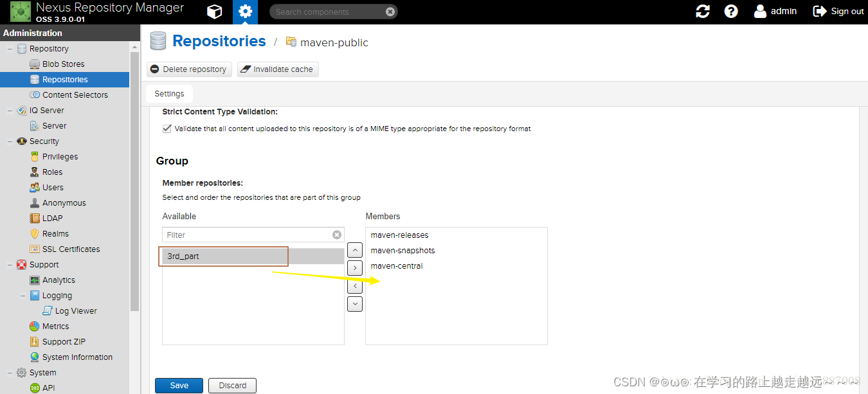Clear the search components field

(x=390, y=12)
